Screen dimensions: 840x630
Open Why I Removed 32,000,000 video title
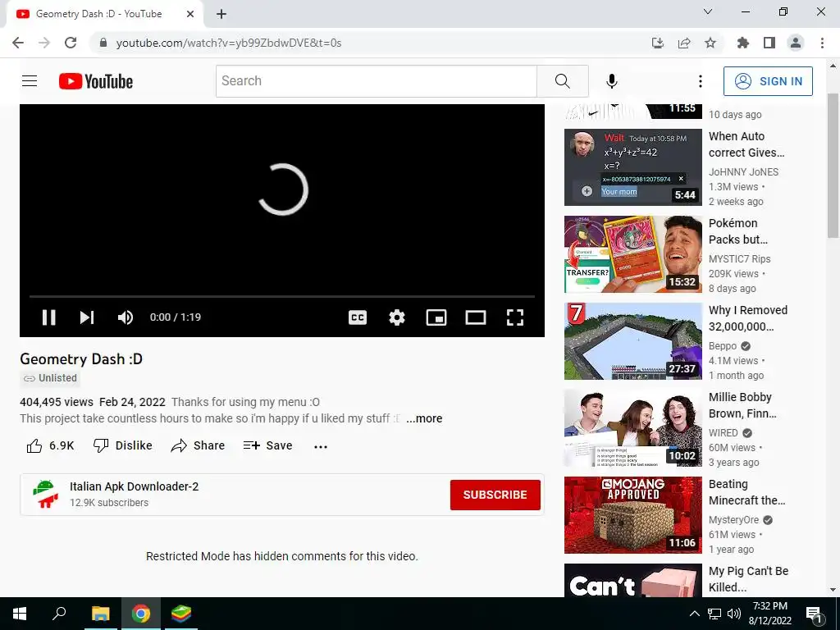[748, 318]
